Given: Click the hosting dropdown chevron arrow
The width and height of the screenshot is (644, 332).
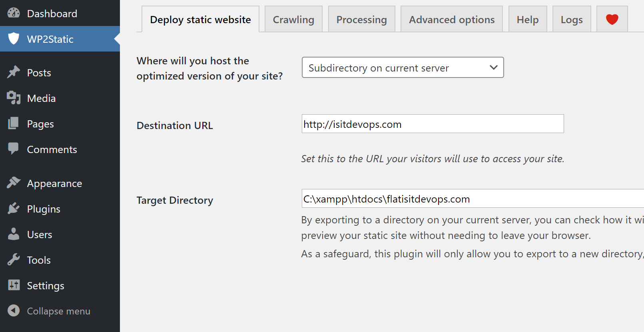Looking at the screenshot, I should click(494, 68).
